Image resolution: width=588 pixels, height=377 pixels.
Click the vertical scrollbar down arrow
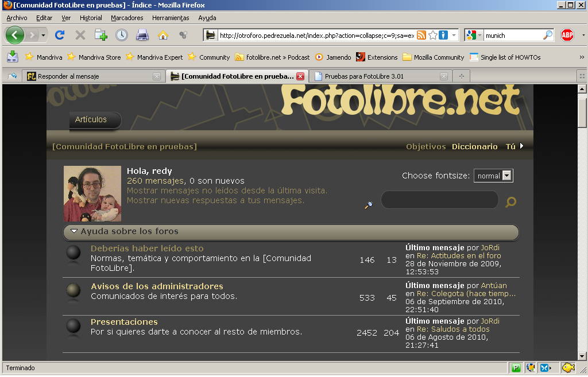tap(582, 356)
